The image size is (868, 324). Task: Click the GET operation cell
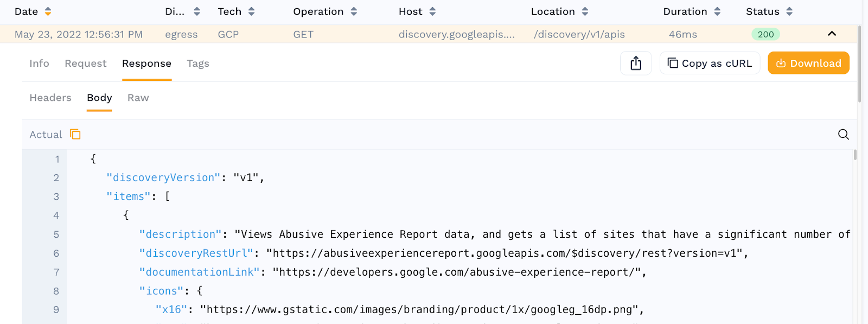[x=303, y=34]
